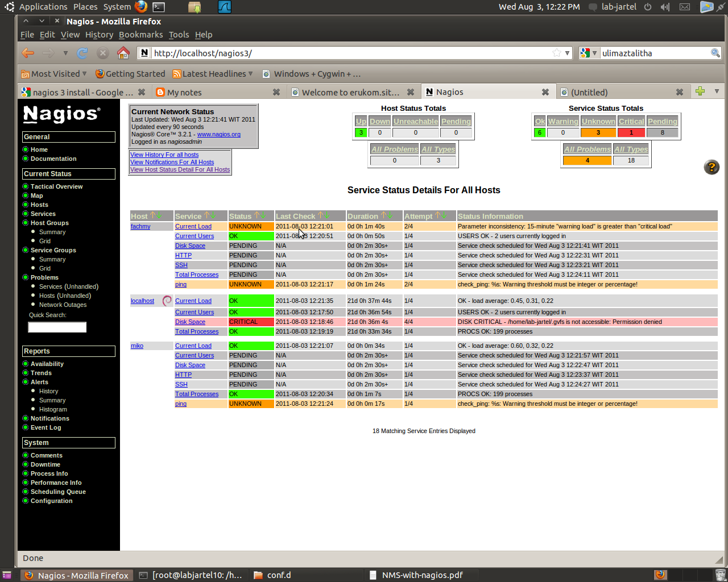
Task: Click the Duration column ascending sort arrow
Action: (x=383, y=215)
